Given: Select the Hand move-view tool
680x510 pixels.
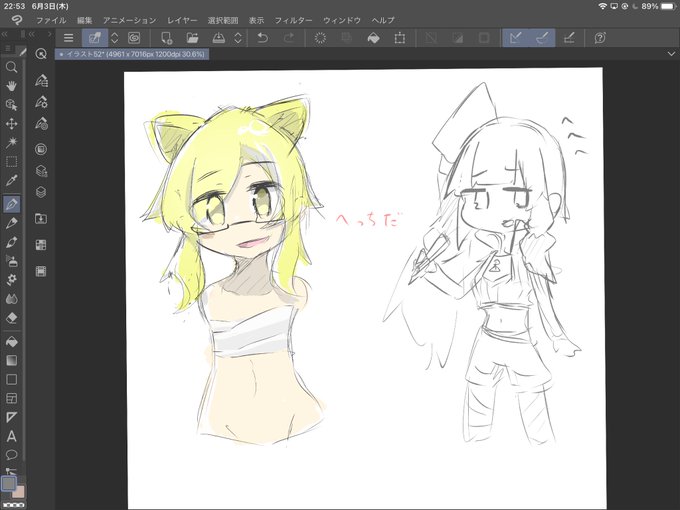Looking at the screenshot, I should pyautogui.click(x=12, y=86).
